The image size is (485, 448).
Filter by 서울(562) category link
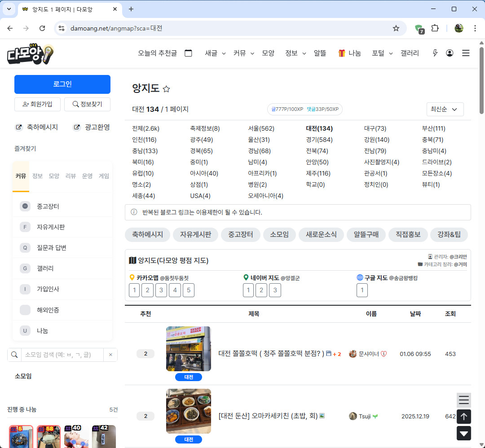pos(261,128)
